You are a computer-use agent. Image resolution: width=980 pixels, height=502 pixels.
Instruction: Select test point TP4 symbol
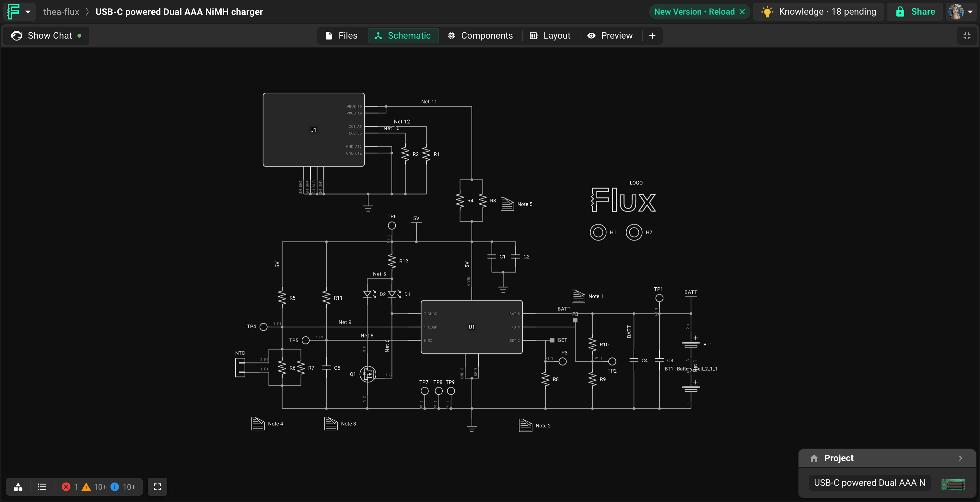pyautogui.click(x=263, y=327)
